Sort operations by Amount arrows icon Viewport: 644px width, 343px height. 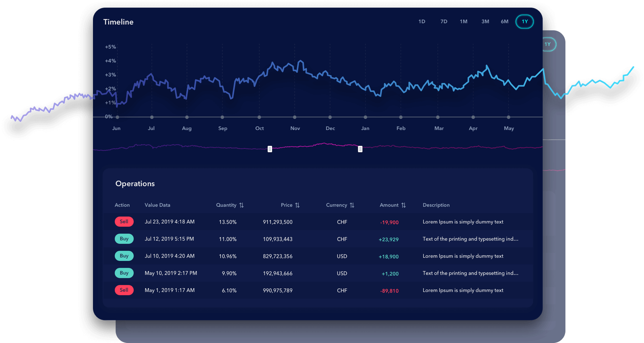coord(404,205)
